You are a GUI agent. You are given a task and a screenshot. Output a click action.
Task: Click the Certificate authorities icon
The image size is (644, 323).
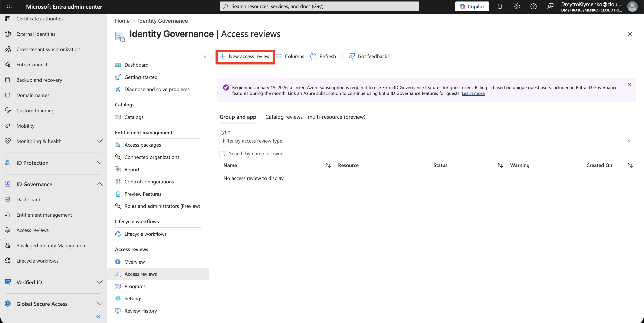8,19
